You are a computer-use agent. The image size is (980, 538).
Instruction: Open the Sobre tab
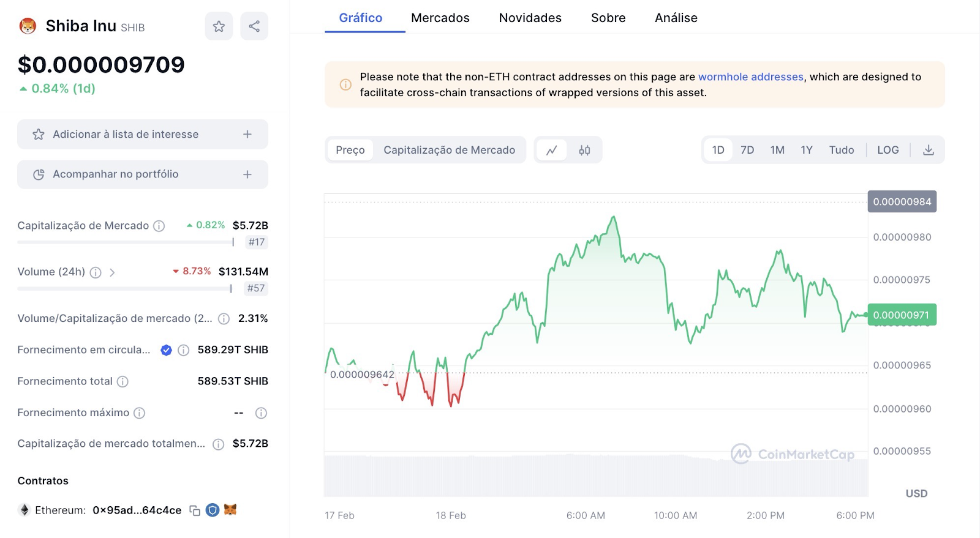(608, 18)
